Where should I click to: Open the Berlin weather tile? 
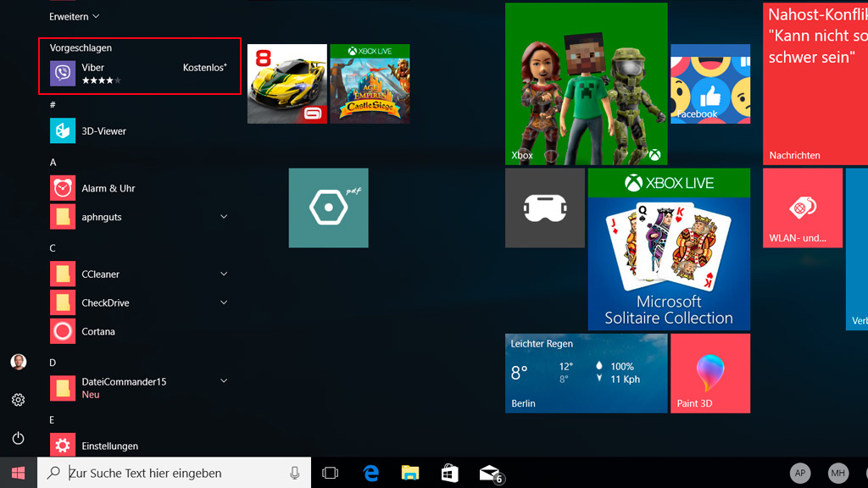[x=587, y=374]
